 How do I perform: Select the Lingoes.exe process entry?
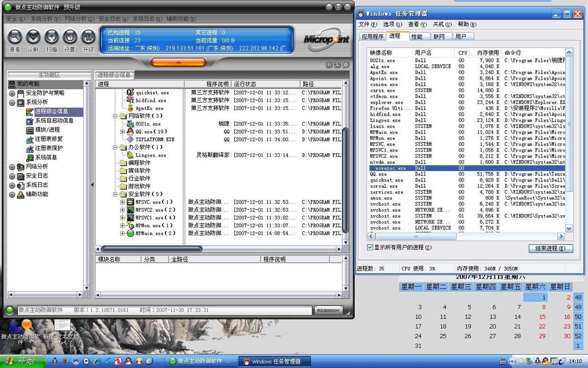point(150,155)
